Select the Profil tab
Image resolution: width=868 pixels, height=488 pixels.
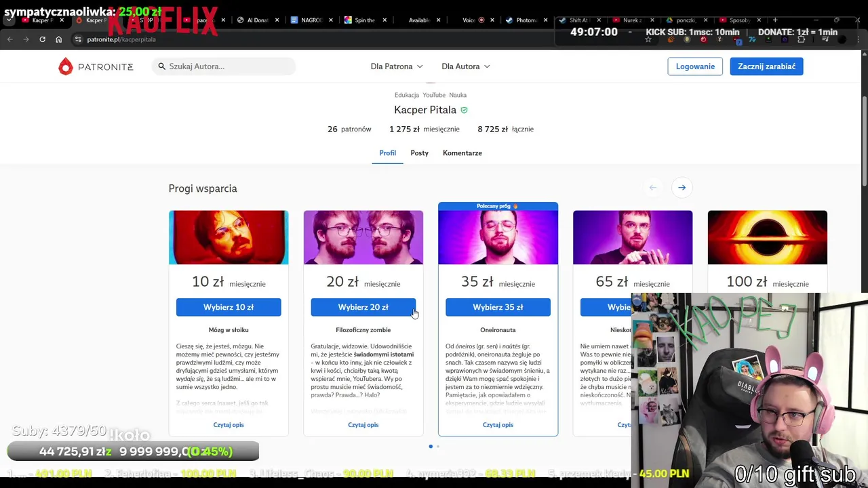(387, 153)
